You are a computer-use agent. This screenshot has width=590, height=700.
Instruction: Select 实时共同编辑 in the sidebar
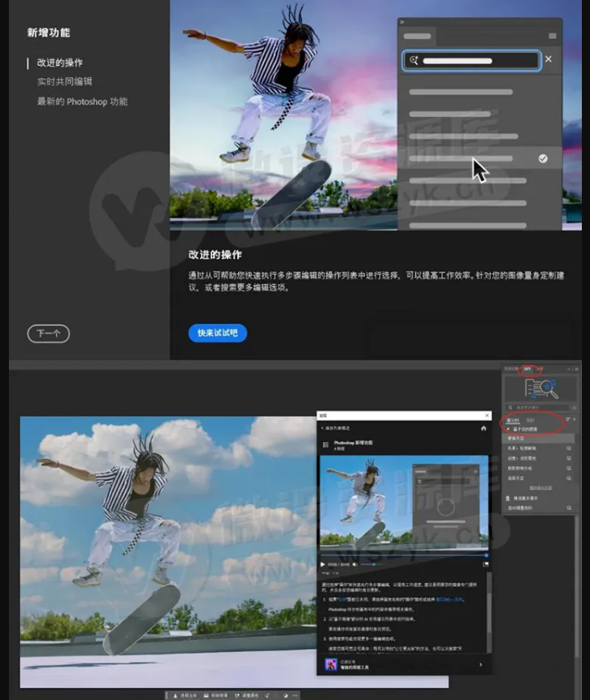(65, 81)
